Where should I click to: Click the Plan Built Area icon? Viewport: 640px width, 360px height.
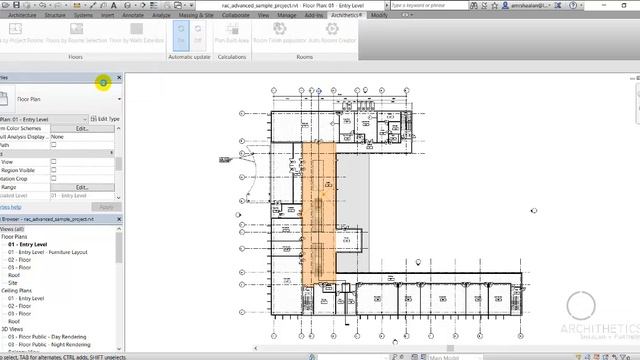click(x=232, y=29)
